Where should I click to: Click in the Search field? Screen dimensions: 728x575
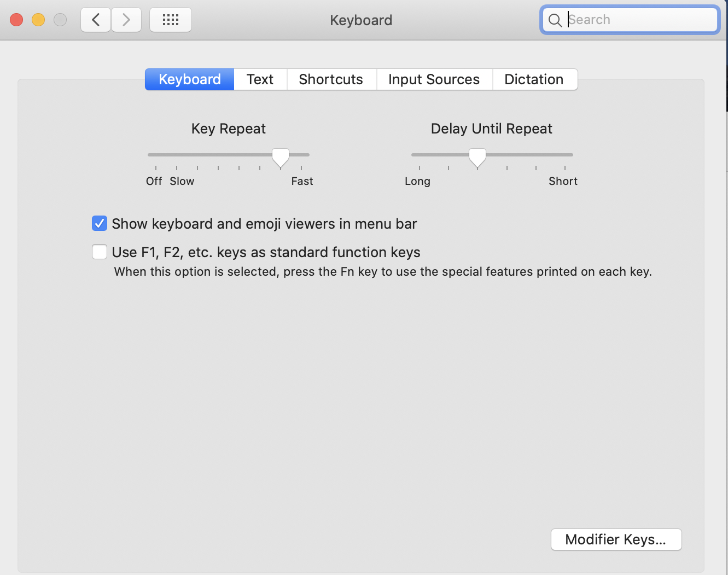click(630, 20)
